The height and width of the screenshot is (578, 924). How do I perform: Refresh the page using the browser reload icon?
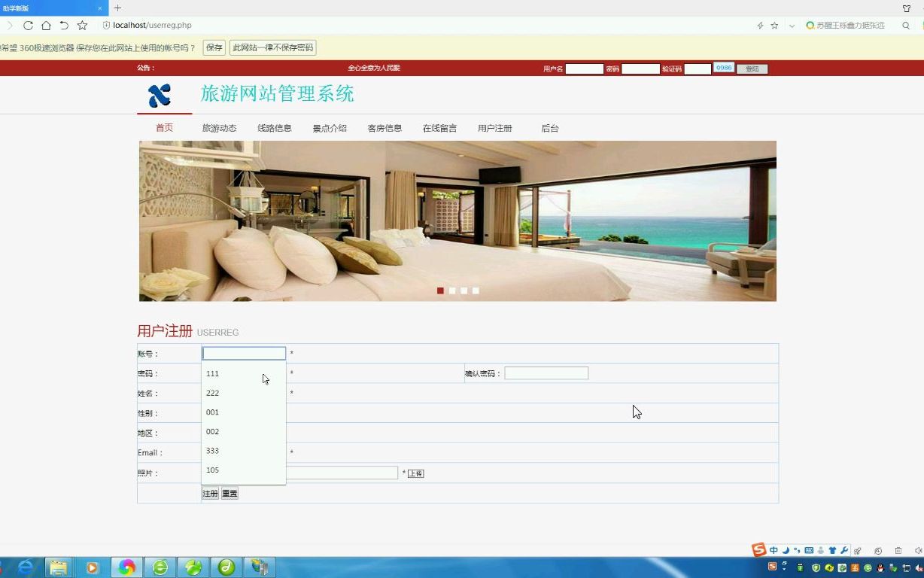tap(28, 25)
